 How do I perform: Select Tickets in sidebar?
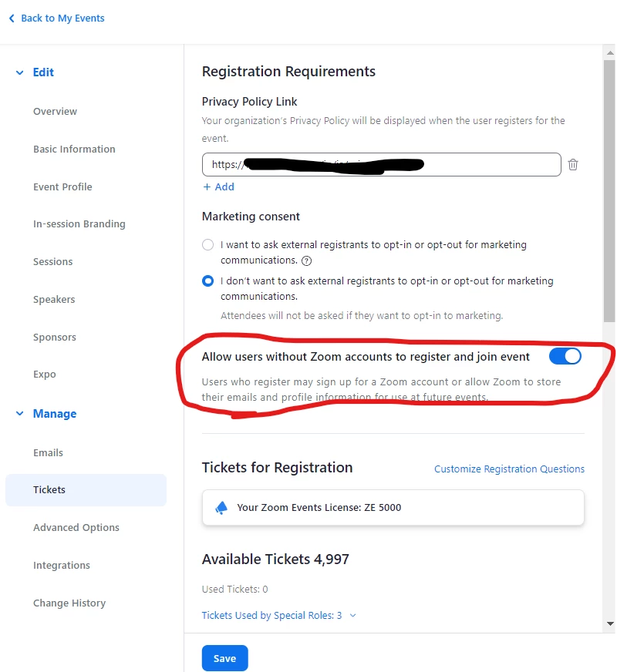click(86, 490)
